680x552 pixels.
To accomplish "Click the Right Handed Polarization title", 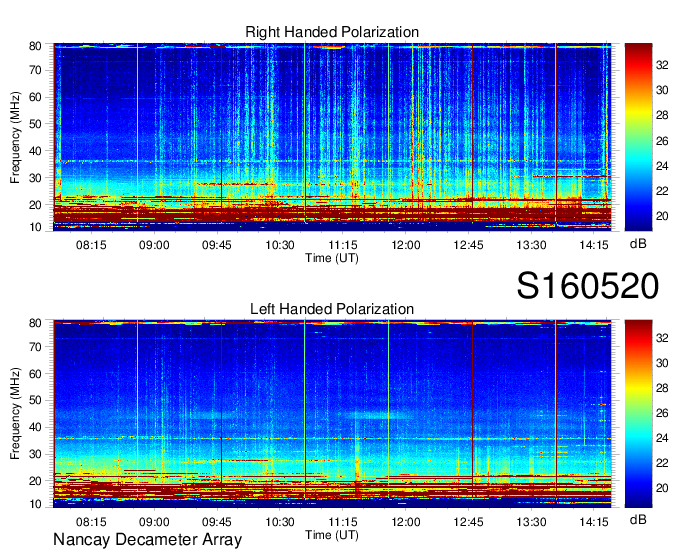I will pos(332,32).
